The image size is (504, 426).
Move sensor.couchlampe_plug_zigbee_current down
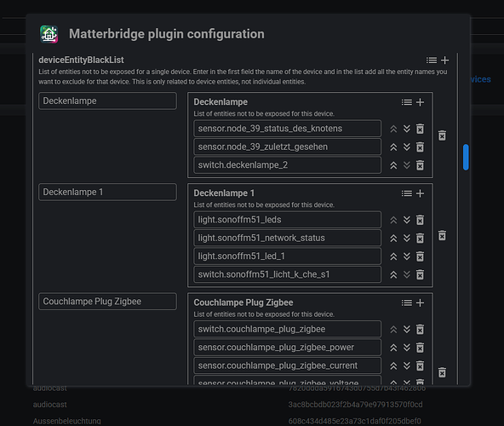[407, 366]
